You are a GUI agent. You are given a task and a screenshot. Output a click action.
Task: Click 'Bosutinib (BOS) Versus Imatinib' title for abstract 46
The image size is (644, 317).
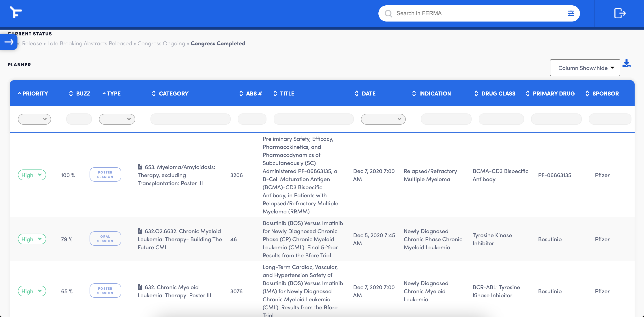click(x=303, y=239)
